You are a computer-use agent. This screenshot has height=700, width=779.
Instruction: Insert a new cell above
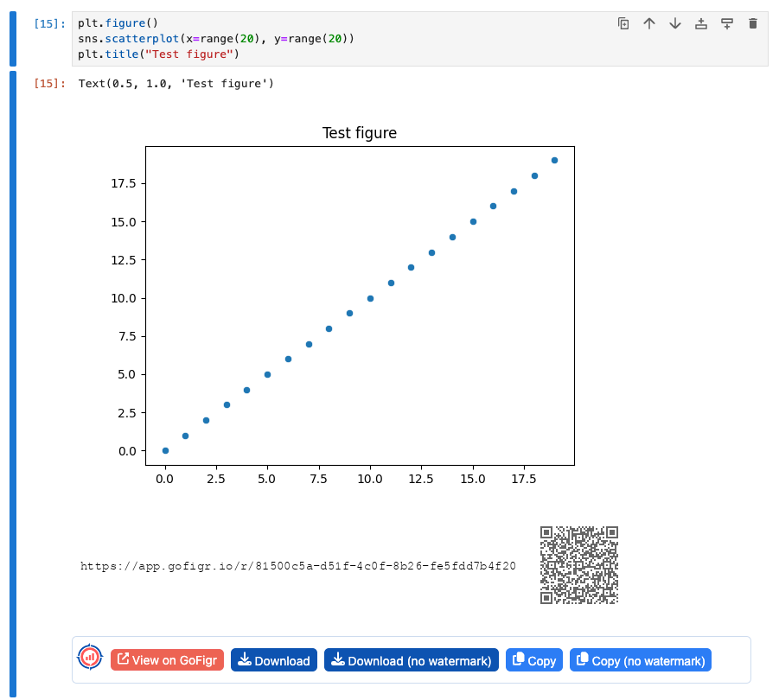click(x=701, y=23)
